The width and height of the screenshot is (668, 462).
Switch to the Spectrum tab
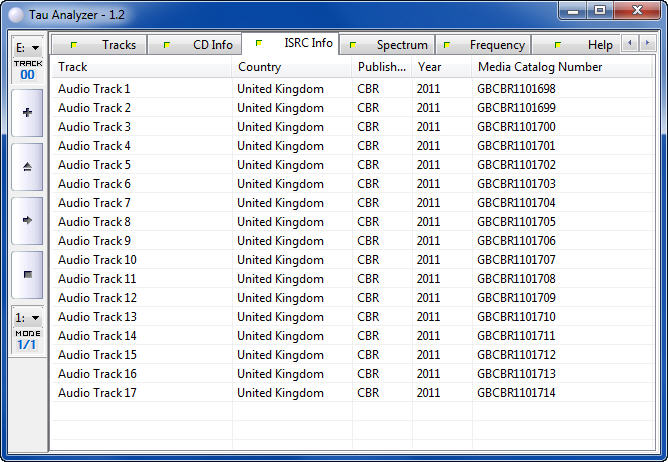[x=391, y=45]
